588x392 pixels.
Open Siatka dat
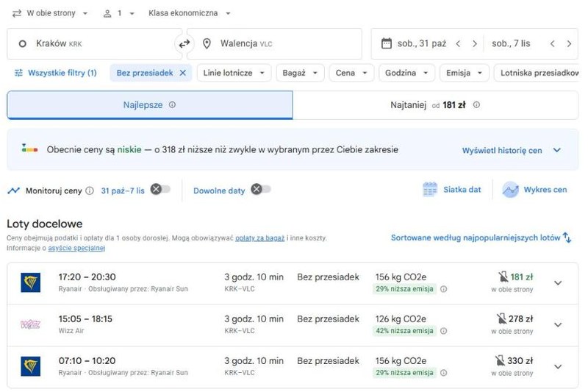(452, 190)
